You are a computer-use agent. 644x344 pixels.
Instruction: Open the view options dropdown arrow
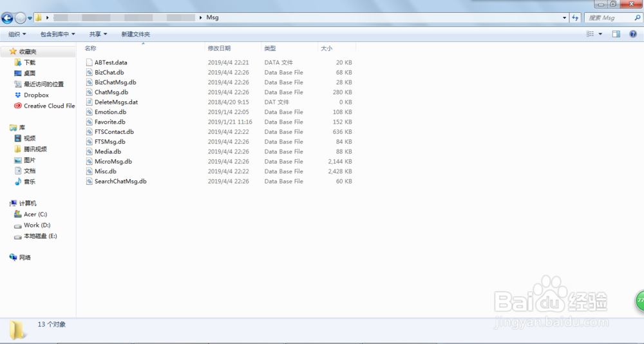click(600, 34)
